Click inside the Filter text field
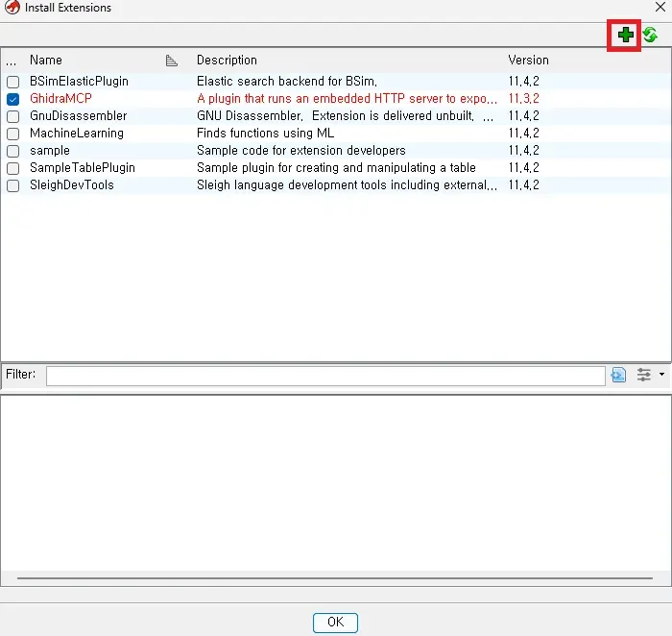 [324, 375]
